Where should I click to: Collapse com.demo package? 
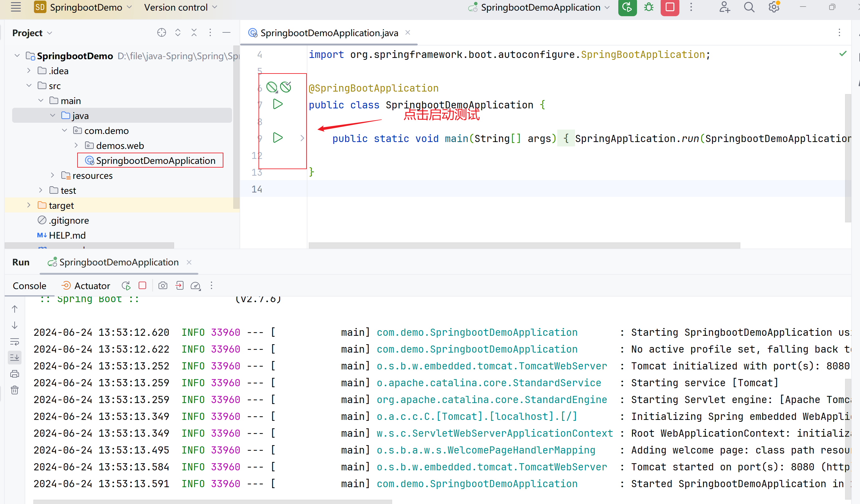pyautogui.click(x=65, y=130)
